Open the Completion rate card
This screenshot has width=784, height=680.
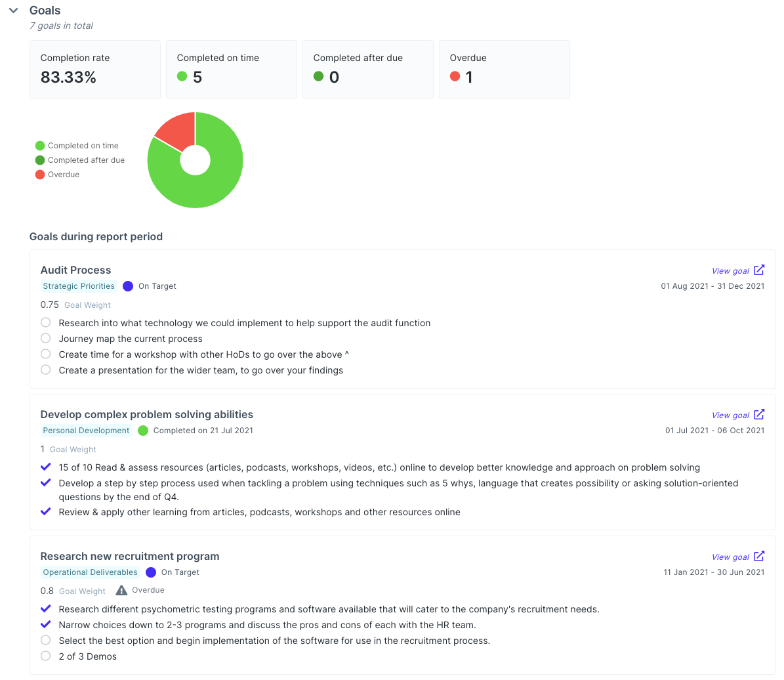95,70
